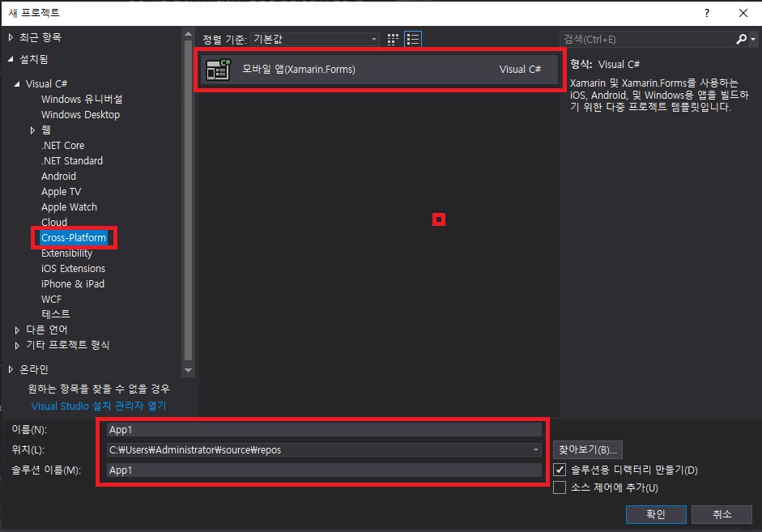Switch to medium icons list view
This screenshot has width=762, height=532.
[413, 40]
